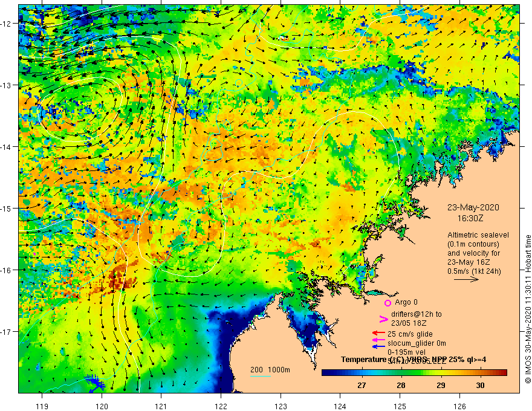Click the longitude axis label 123
Screen dimensions: 532x411
coord(281,406)
